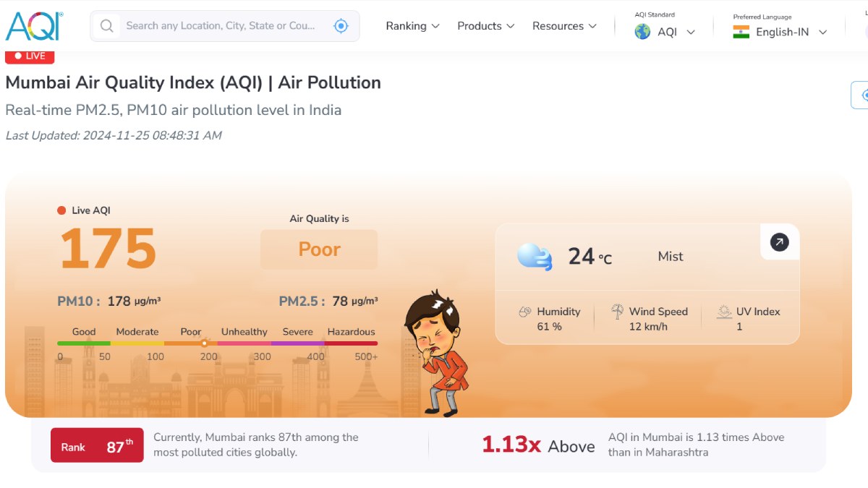This screenshot has height=488, width=868.
Task: Click the AQI scale slider marker
Action: click(x=205, y=343)
